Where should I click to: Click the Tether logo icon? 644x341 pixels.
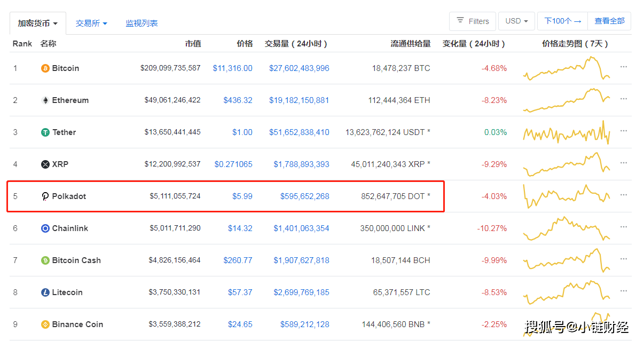pos(45,132)
